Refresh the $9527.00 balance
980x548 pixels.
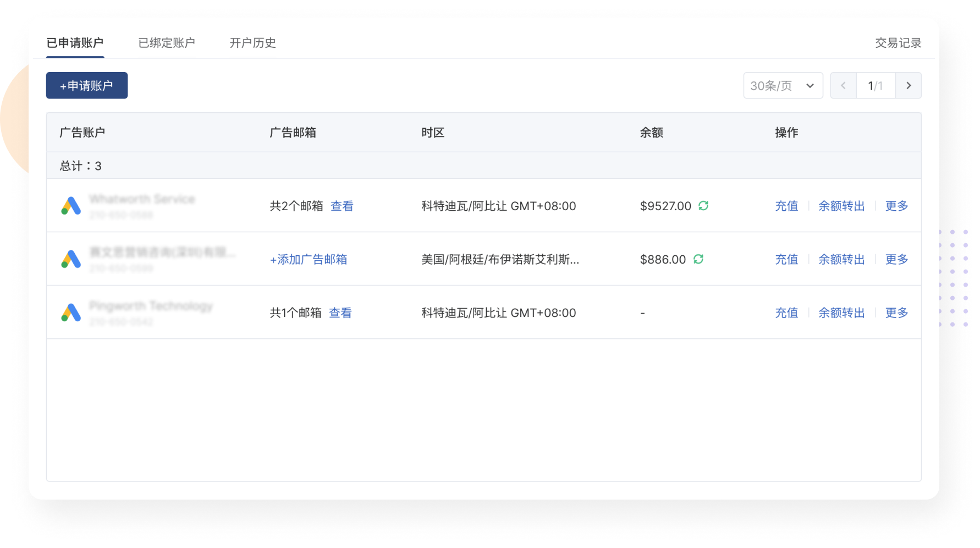pos(703,206)
